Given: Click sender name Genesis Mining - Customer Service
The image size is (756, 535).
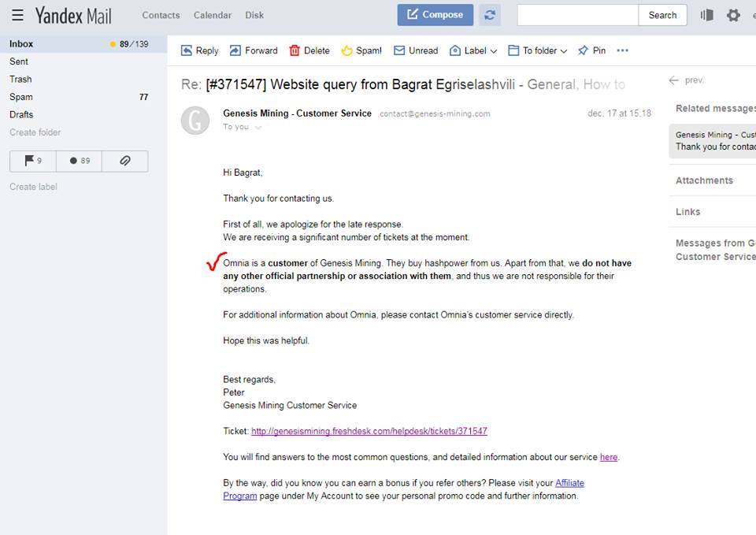Looking at the screenshot, I should [297, 113].
